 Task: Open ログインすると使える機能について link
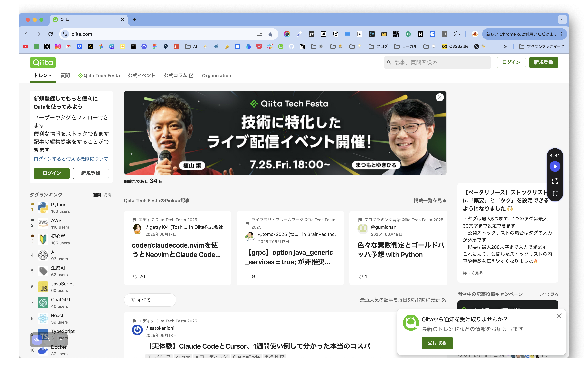(71, 159)
